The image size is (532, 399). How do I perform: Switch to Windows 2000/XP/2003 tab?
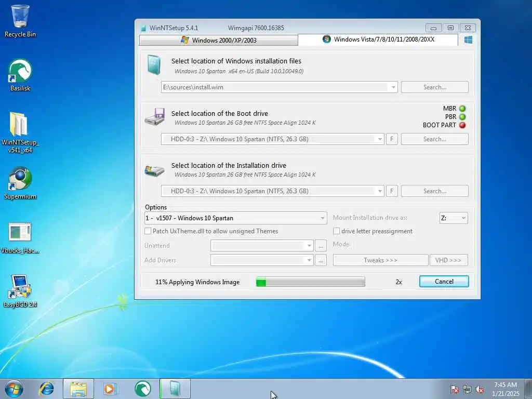click(219, 40)
